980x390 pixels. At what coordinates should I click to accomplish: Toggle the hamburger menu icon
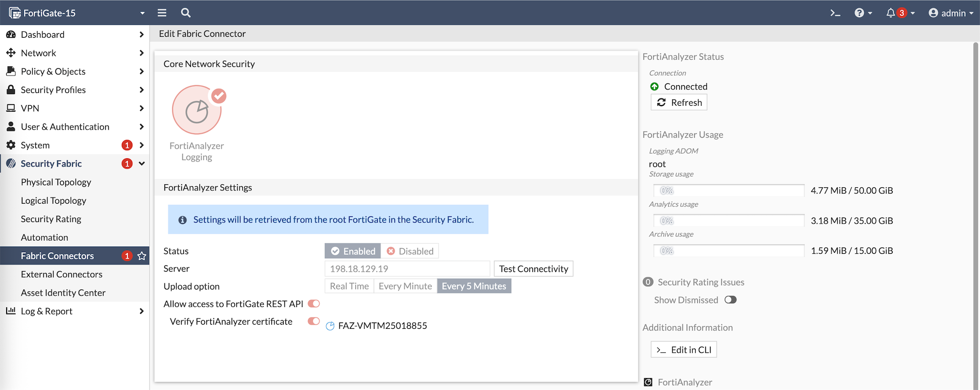(x=162, y=13)
